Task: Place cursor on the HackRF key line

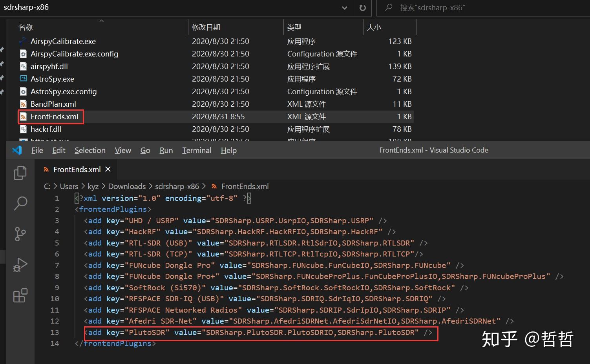Action: click(x=240, y=231)
